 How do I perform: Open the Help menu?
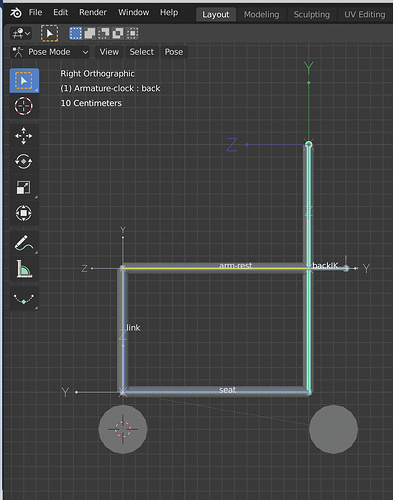click(x=169, y=13)
